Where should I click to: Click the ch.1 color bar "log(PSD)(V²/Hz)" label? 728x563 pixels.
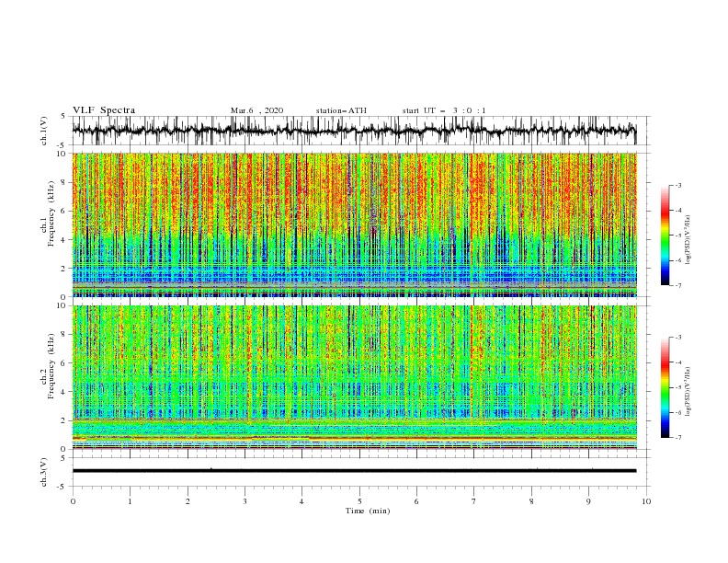coord(688,240)
